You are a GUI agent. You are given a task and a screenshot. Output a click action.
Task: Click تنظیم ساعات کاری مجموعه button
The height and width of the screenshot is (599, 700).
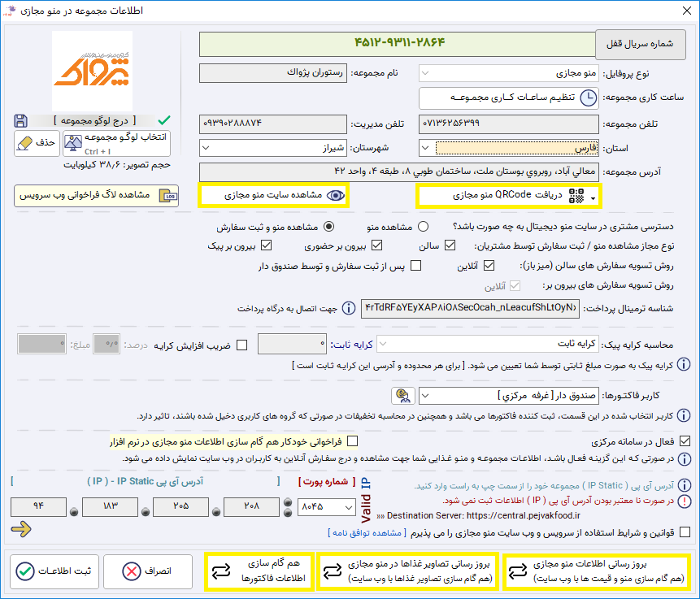(509, 98)
